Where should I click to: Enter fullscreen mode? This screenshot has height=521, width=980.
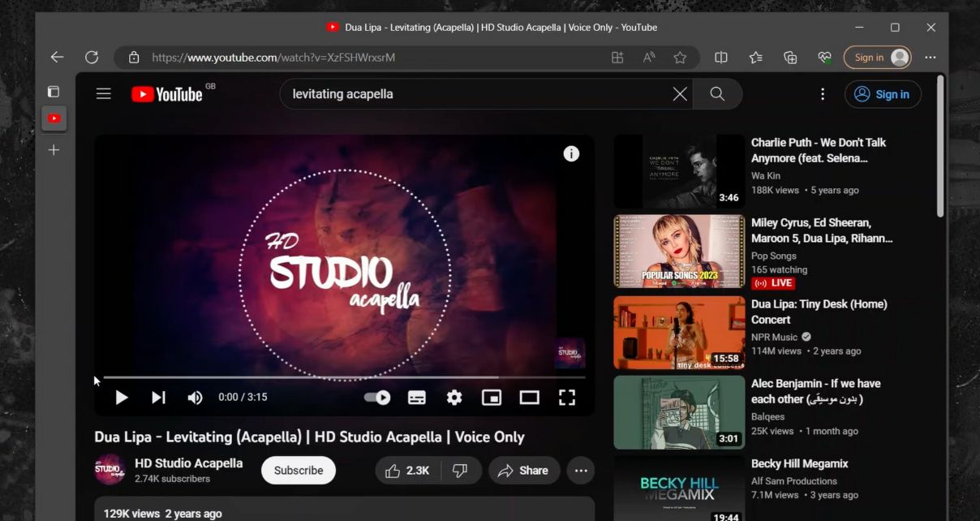pos(567,397)
